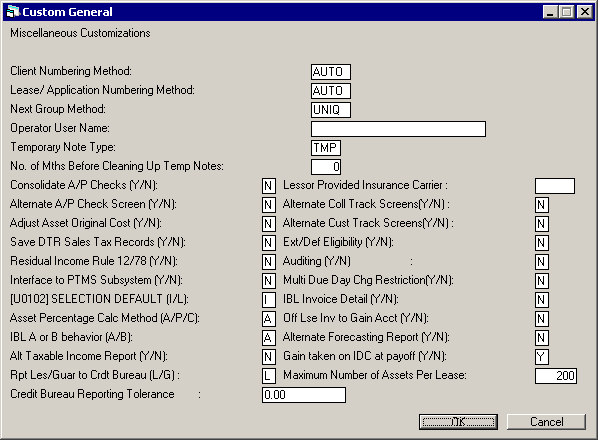This screenshot has width=598, height=440.
Task: Click the OK button
Action: (458, 422)
